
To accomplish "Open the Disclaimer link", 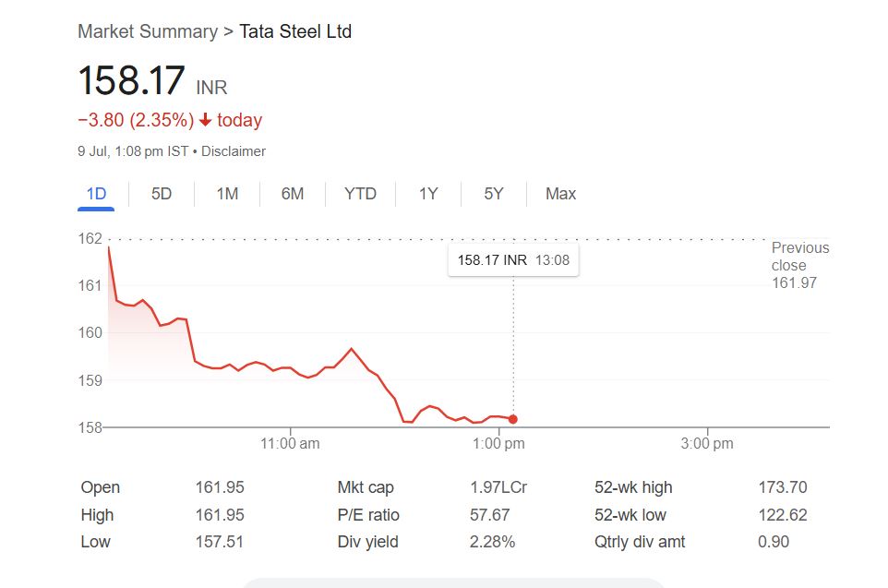I will click(234, 151).
